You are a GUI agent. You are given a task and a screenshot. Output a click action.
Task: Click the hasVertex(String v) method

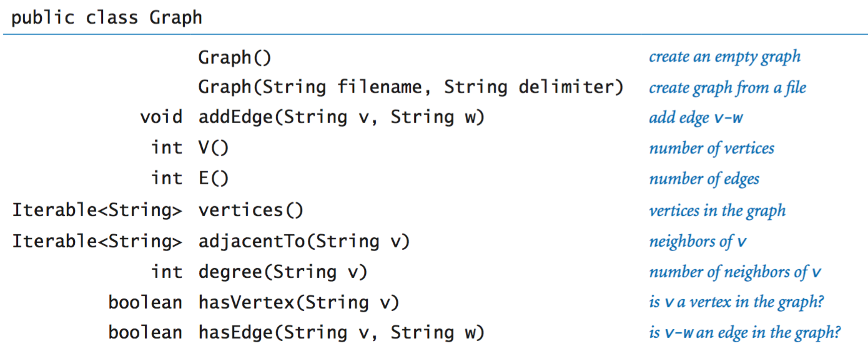click(298, 303)
